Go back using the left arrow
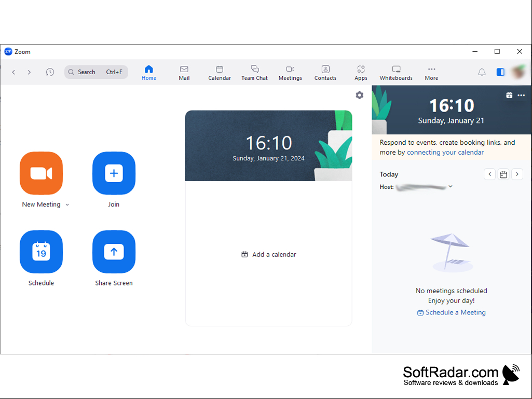The image size is (532, 399). (x=13, y=72)
